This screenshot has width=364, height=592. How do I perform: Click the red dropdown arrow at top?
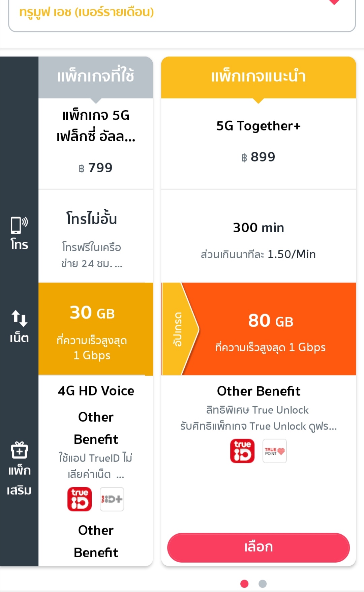pos(334,3)
